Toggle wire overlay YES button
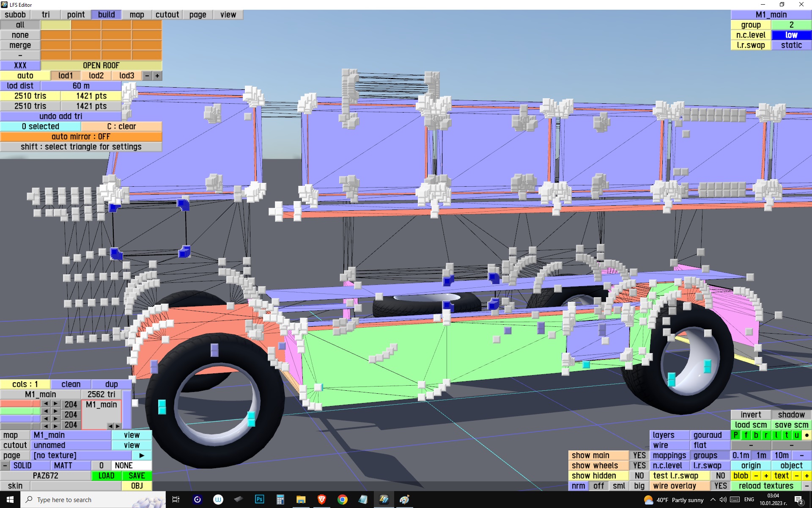 [x=720, y=486]
